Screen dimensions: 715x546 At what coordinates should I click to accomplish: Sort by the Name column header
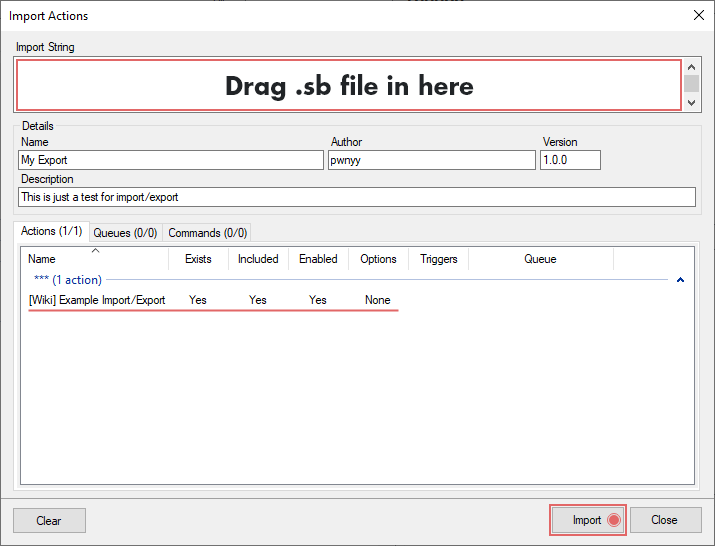[95, 259]
